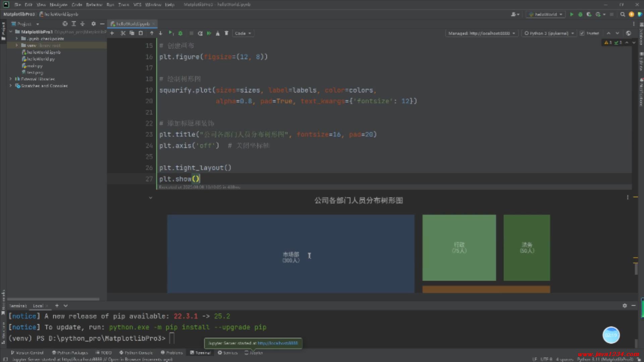Delete the selected cell

pos(226,33)
